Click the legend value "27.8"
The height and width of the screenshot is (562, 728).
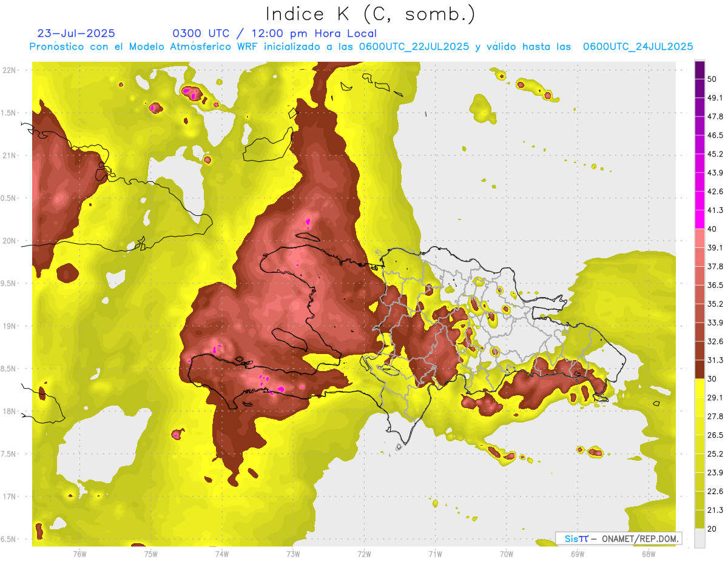click(715, 416)
